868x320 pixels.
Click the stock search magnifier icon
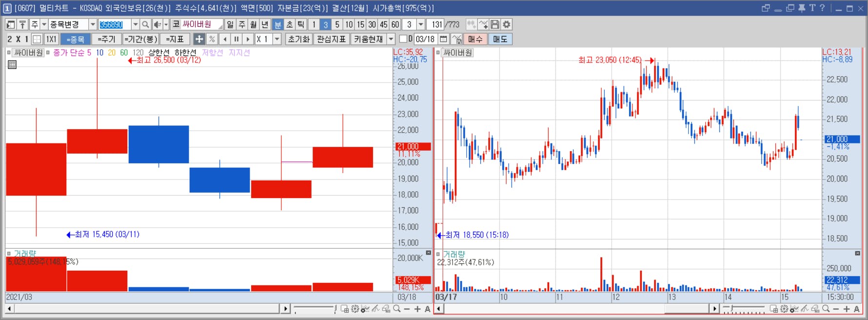145,24
